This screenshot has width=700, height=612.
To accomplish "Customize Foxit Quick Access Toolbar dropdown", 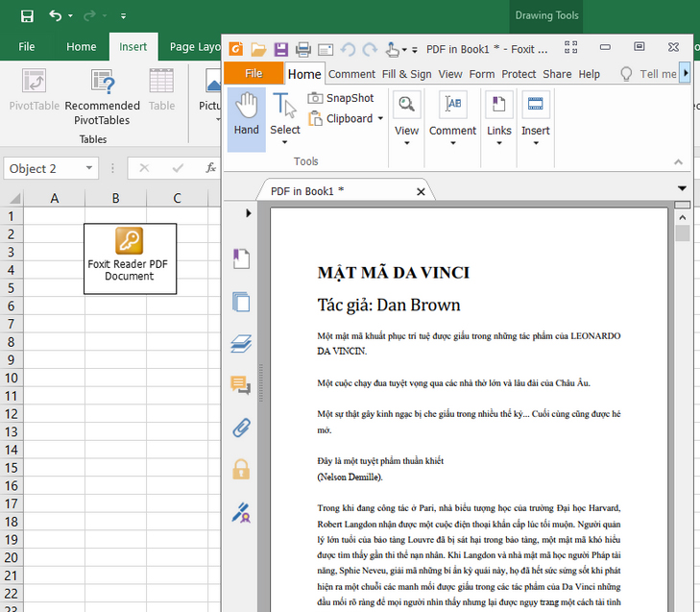I will [x=415, y=50].
